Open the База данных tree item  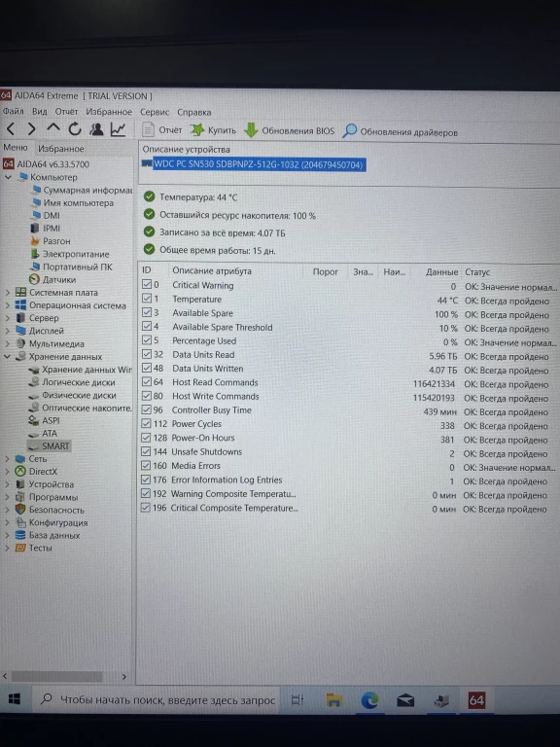[x=48, y=535]
